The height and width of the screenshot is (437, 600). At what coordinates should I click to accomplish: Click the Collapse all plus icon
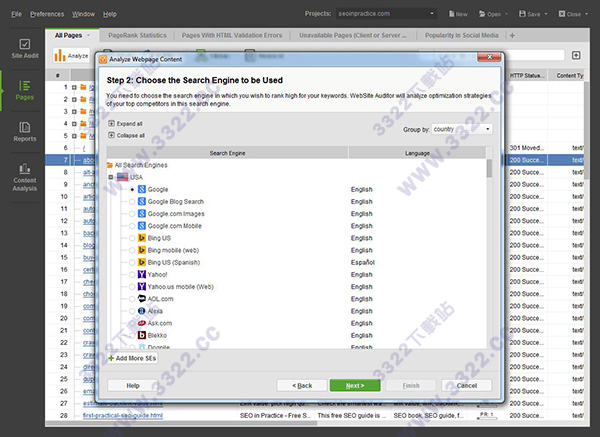pos(111,135)
